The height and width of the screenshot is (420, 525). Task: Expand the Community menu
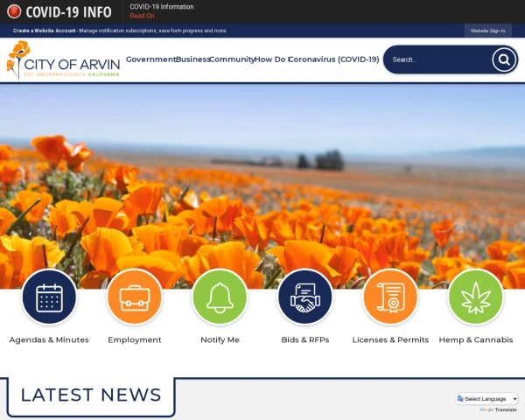[x=232, y=59]
